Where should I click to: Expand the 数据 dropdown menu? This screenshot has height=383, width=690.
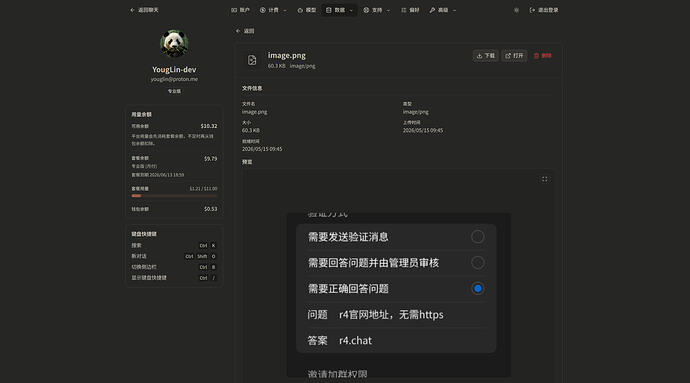(339, 10)
